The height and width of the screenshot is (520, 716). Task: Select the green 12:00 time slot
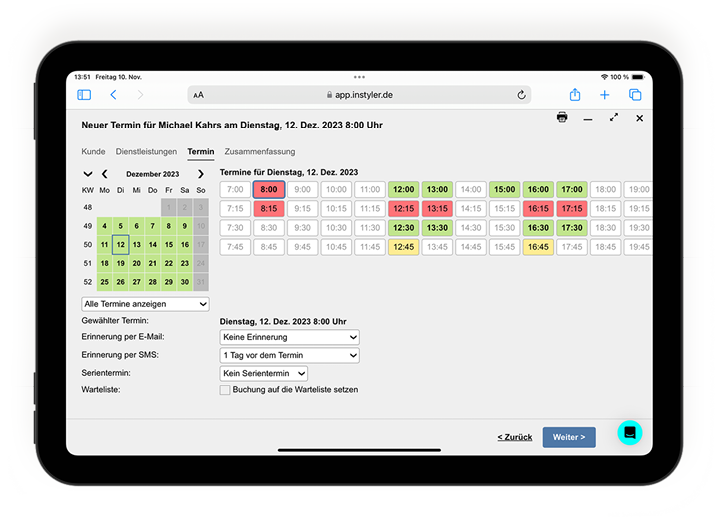[403, 189]
